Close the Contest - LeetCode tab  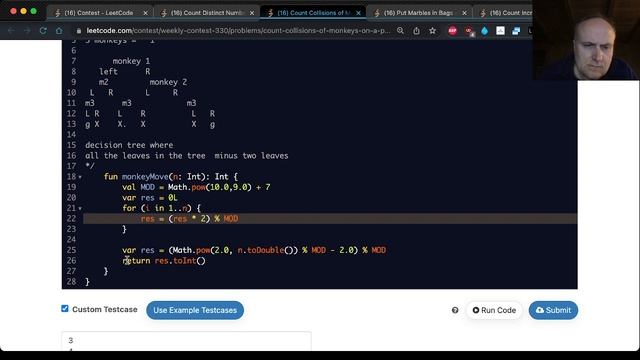[x=145, y=13]
